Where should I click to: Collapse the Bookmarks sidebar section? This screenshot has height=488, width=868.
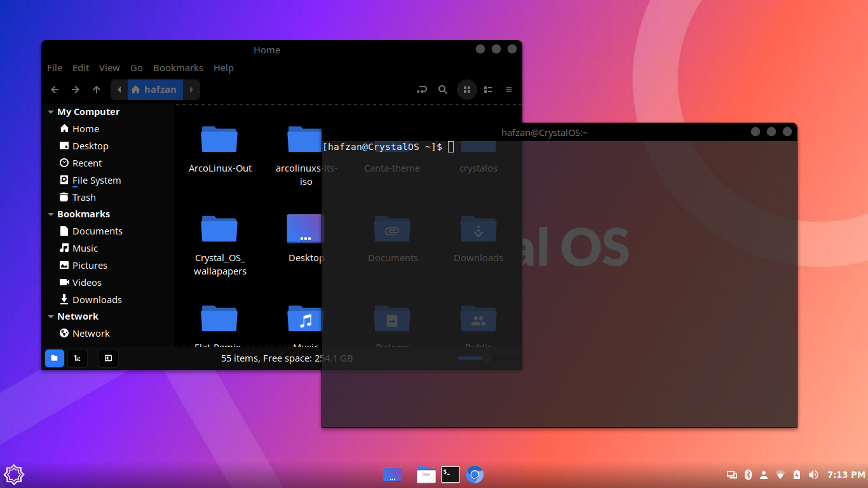(51, 214)
